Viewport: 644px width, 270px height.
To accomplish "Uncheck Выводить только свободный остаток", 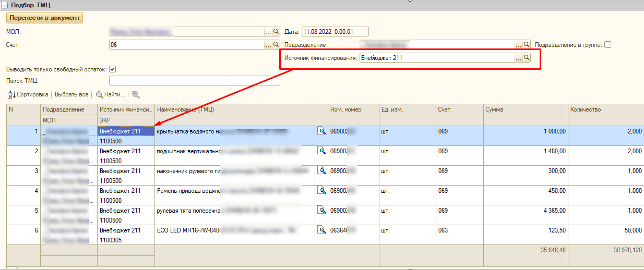I will [x=112, y=69].
